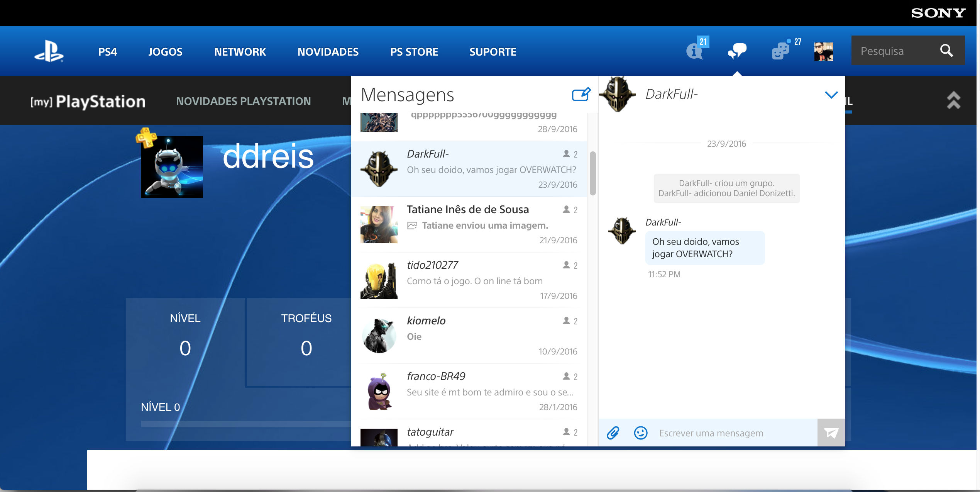Open the compose new message icon
The height and width of the screenshot is (492, 980).
click(x=580, y=95)
